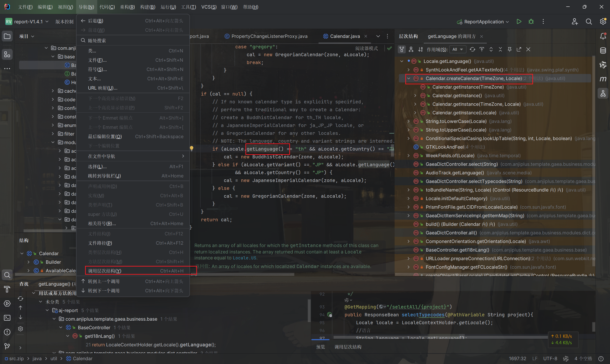Expand all nodes in hierarchy toolbar
This screenshot has height=364, width=610.
[491, 49]
